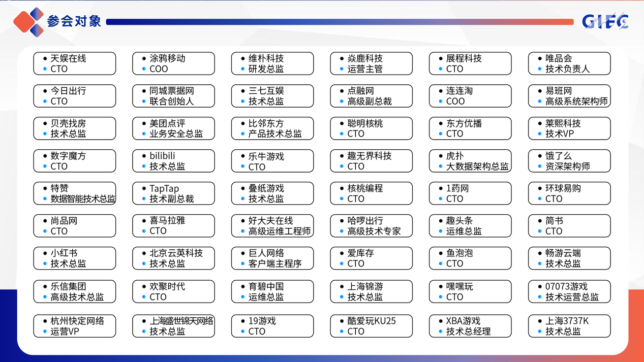The height and width of the screenshot is (362, 644).
Task: Click the company name 数字魔方
Action: coord(68,156)
